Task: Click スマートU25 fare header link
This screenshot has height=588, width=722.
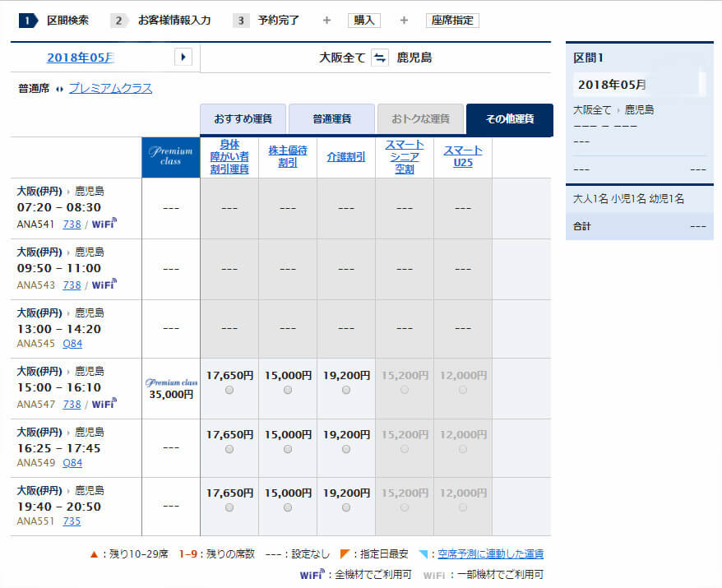Action: click(x=463, y=156)
